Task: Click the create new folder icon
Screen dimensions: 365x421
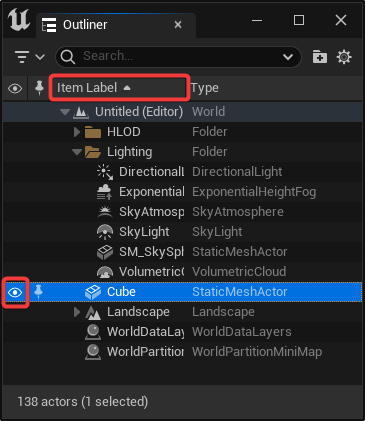Action: pyautogui.click(x=320, y=57)
